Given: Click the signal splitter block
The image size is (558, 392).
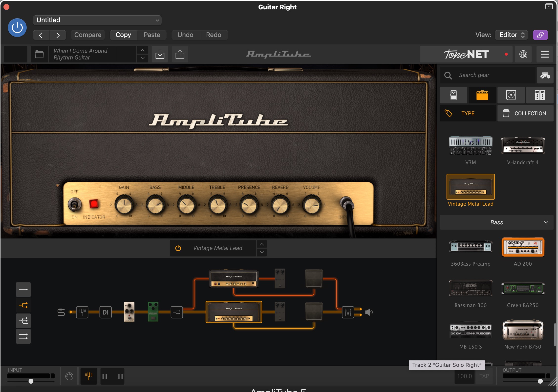Looking at the screenshot, I should pyautogui.click(x=177, y=312).
